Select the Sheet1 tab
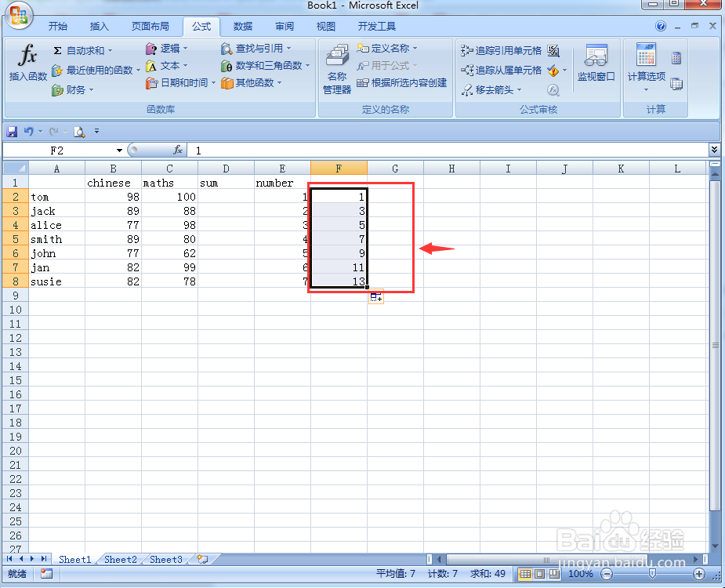This screenshot has height=588, width=725. 75,559
